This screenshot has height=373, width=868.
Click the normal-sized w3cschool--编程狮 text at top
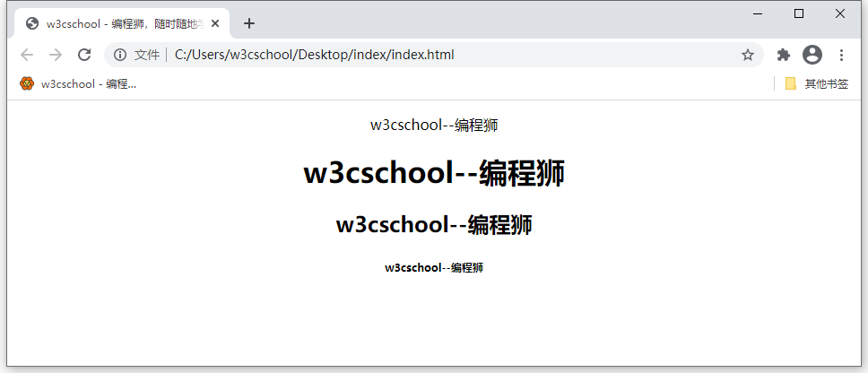point(434,126)
